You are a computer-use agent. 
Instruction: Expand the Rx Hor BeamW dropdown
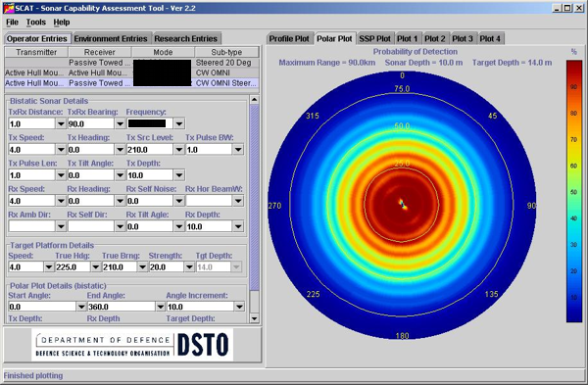pyautogui.click(x=238, y=201)
